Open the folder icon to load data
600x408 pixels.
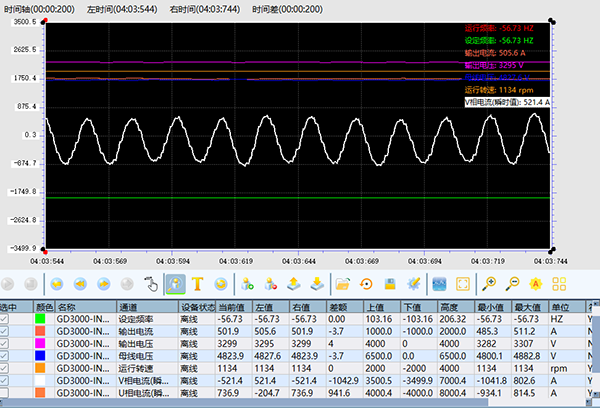click(342, 283)
